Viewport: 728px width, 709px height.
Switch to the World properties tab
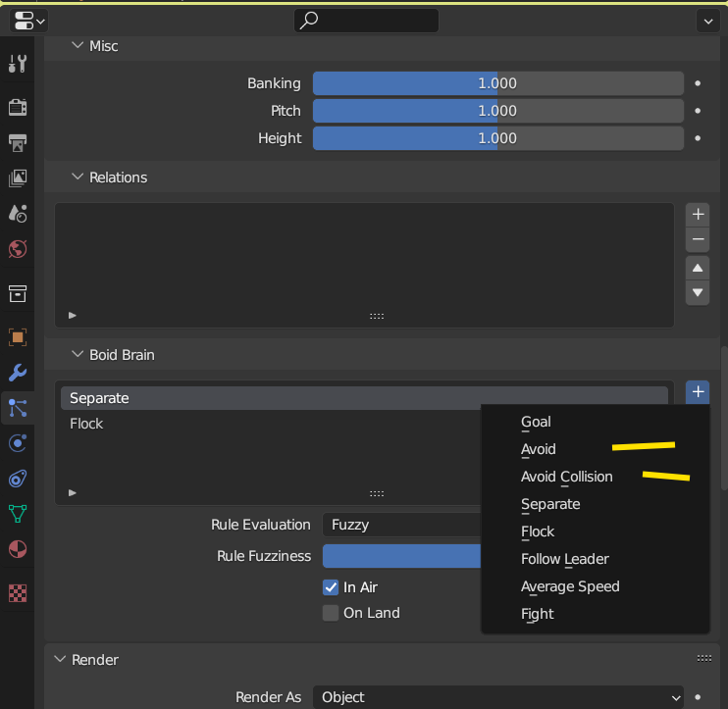point(18,248)
